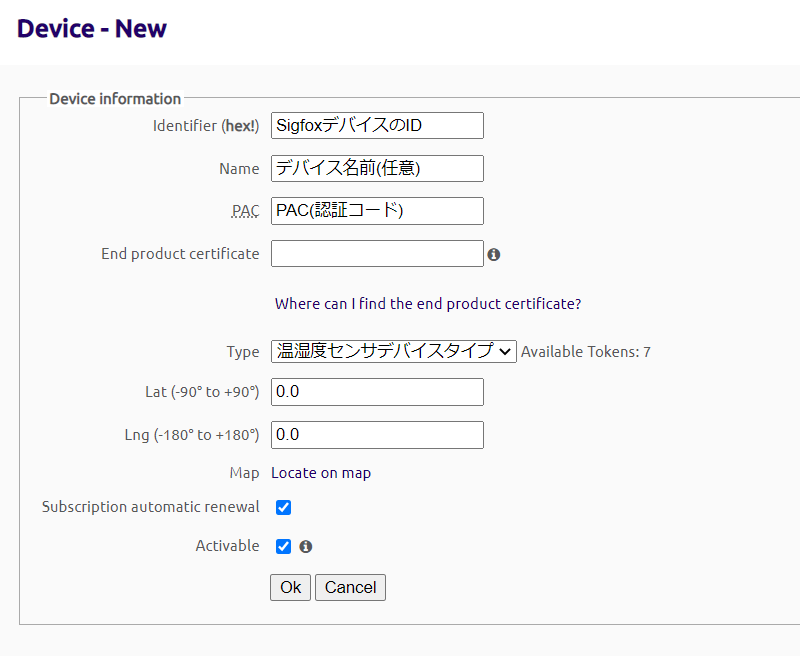Click the Lng (-180° to +180°) field
This screenshot has width=800, height=656.
(377, 435)
